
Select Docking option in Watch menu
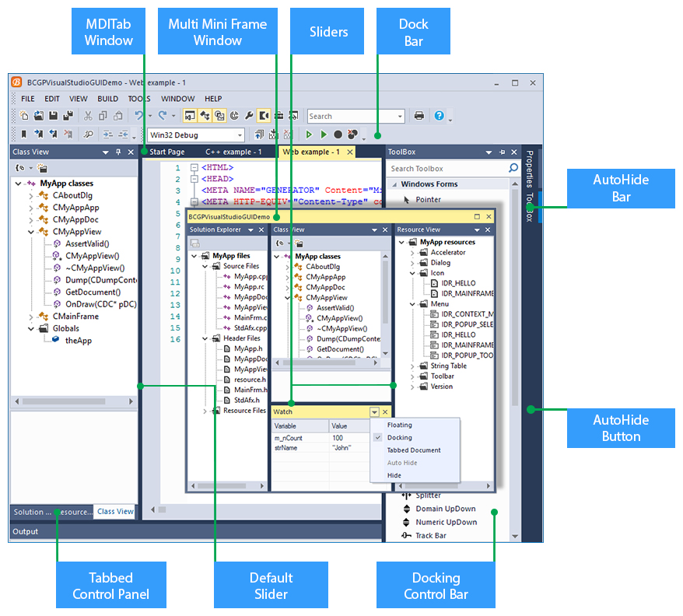click(x=399, y=437)
